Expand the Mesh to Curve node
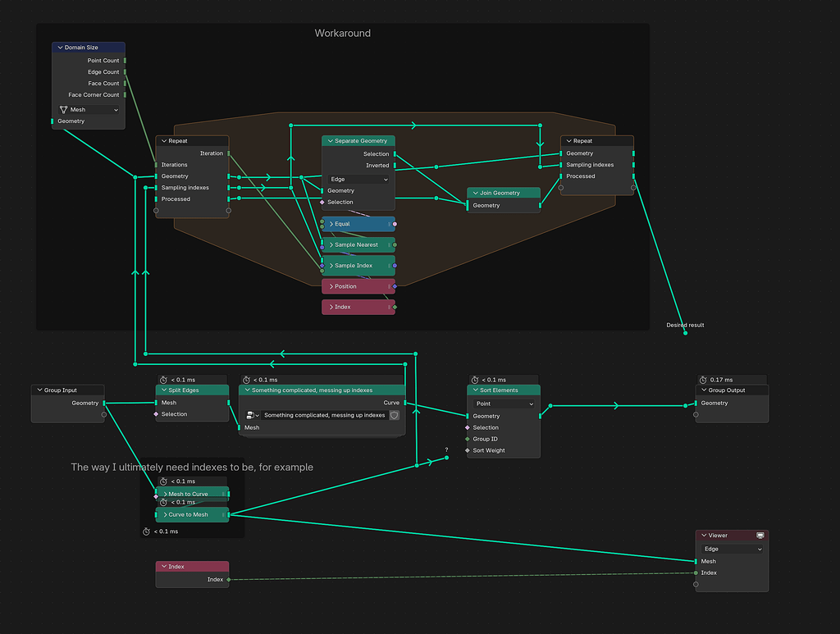 pyautogui.click(x=165, y=494)
